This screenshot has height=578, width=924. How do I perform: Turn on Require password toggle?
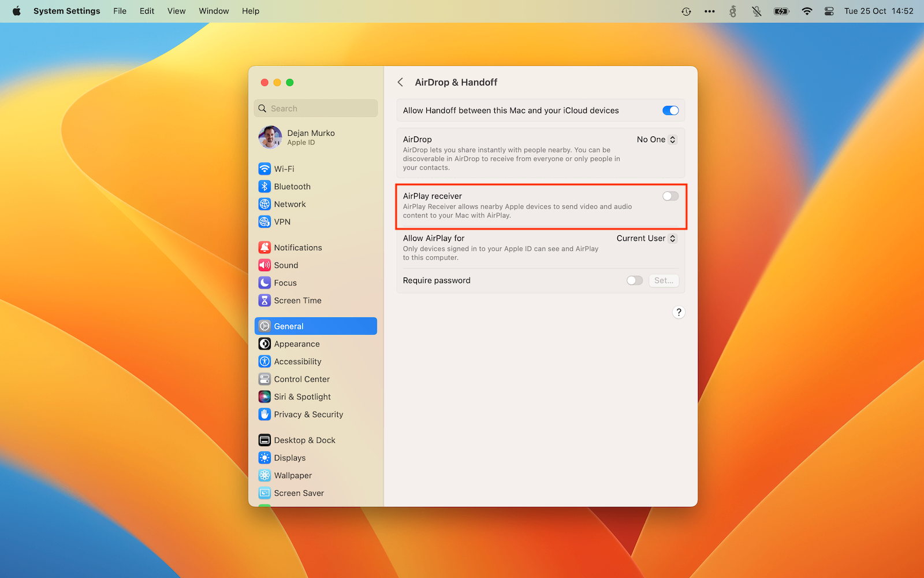pos(634,280)
